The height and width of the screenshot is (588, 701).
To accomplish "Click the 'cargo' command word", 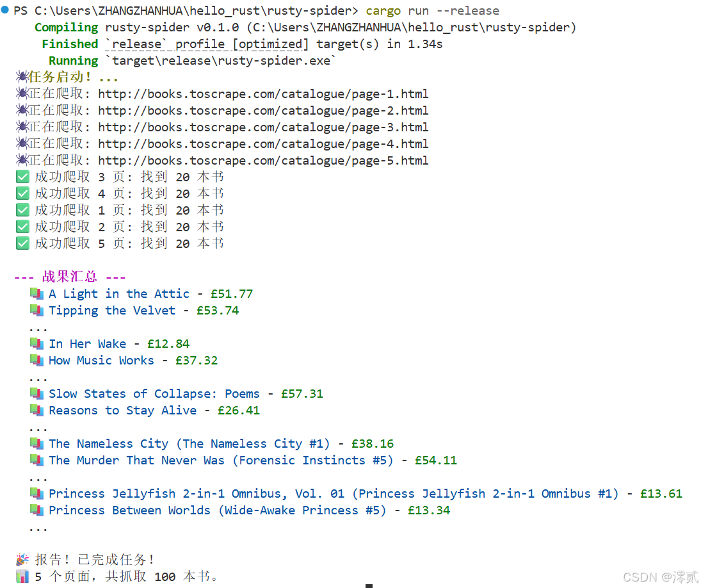I will click(x=383, y=11).
